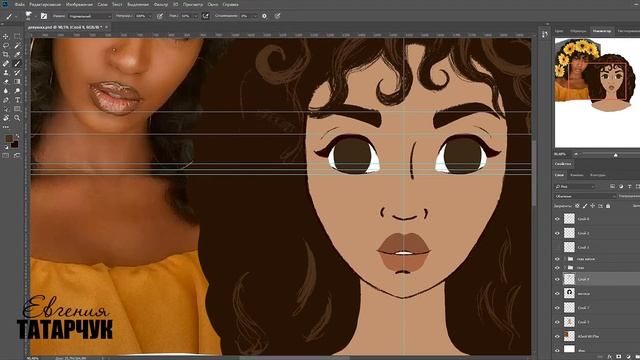The width and height of the screenshot is (640, 360).
Task: Switch to the Контуры tab
Action: (598, 175)
